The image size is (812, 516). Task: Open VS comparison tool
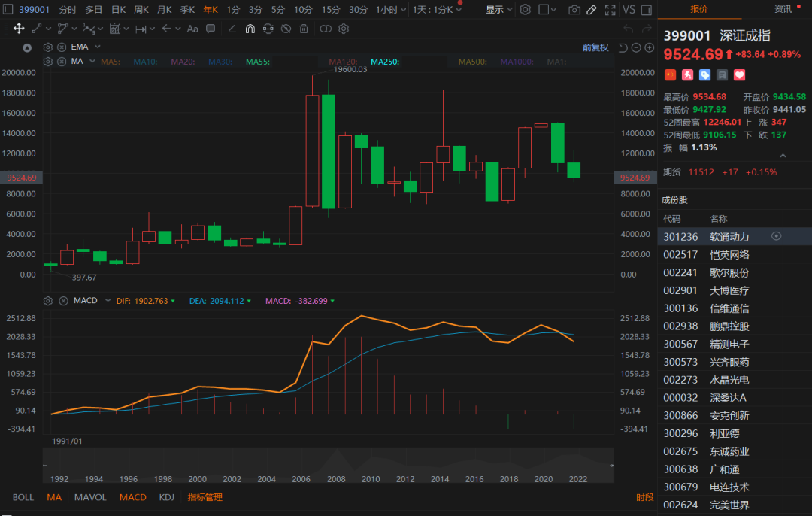pyautogui.click(x=628, y=9)
